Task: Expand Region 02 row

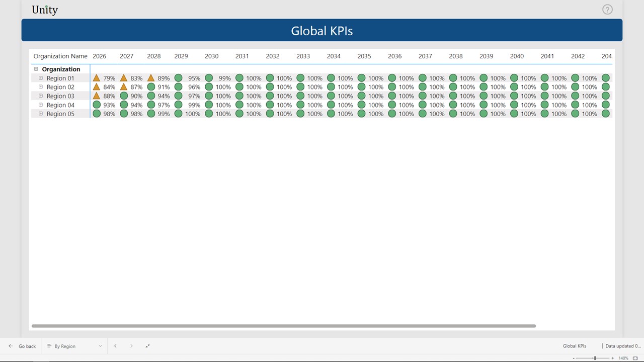Action: click(x=41, y=87)
